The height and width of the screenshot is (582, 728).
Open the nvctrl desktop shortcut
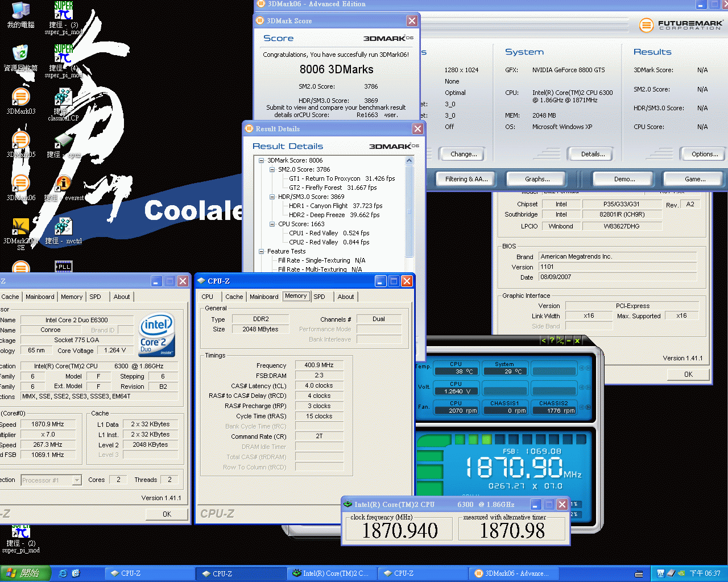pos(64,231)
